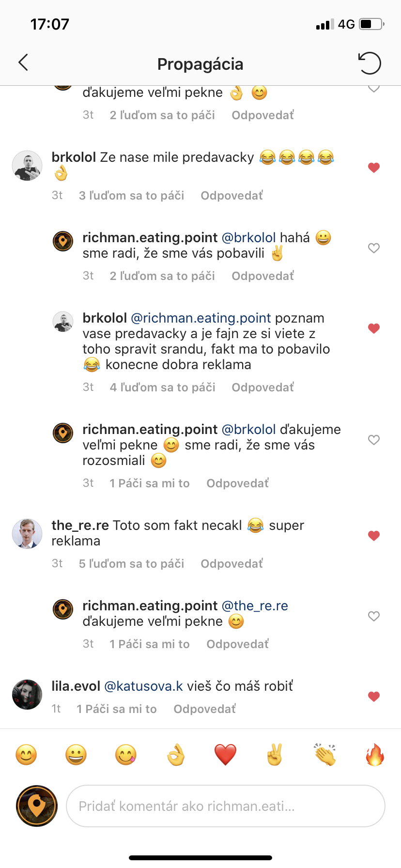Insert the tongue-out yummy emoji
The width and height of the screenshot is (401, 868).
(x=126, y=755)
